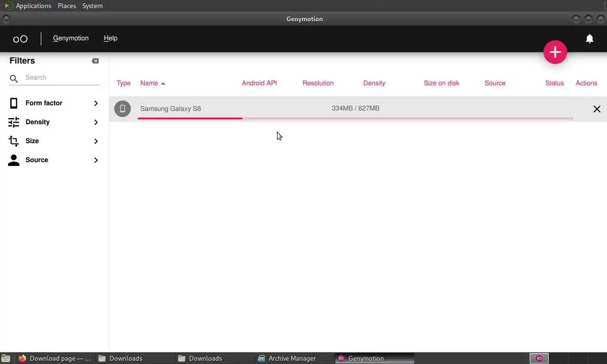The height and width of the screenshot is (364, 607).
Task: Focus the filter Search field
Action: coord(62,78)
